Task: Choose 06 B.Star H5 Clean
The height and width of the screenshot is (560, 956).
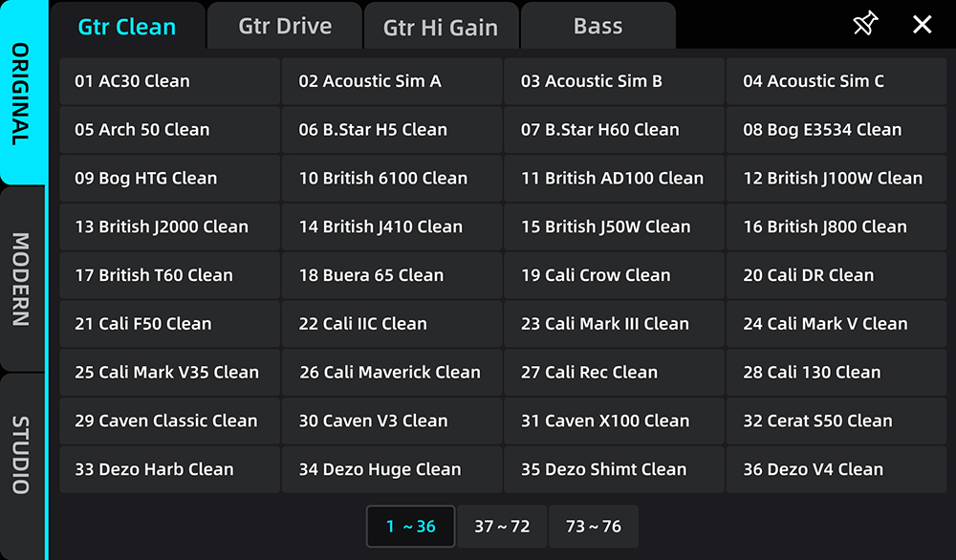Action: [392, 130]
